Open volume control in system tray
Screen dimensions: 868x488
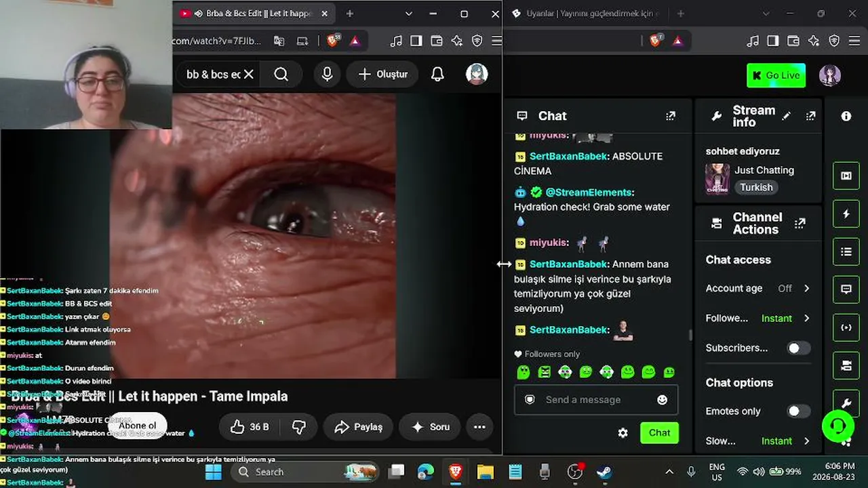(x=758, y=472)
